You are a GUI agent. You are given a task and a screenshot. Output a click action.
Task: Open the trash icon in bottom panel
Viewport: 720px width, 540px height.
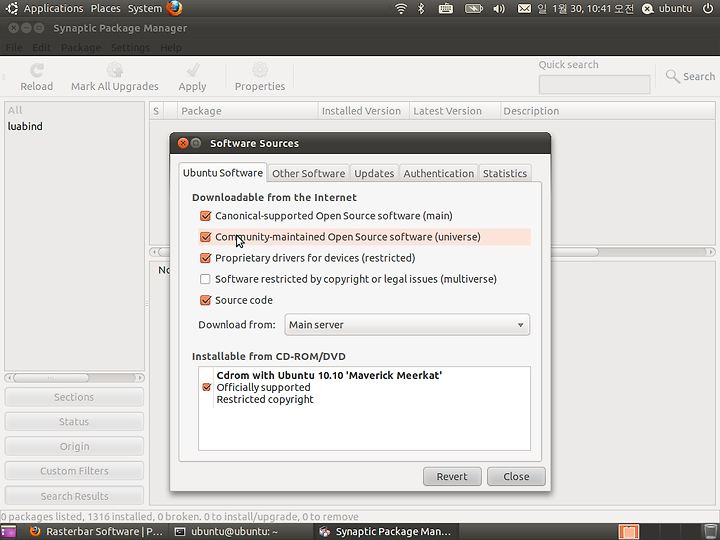(x=710, y=532)
